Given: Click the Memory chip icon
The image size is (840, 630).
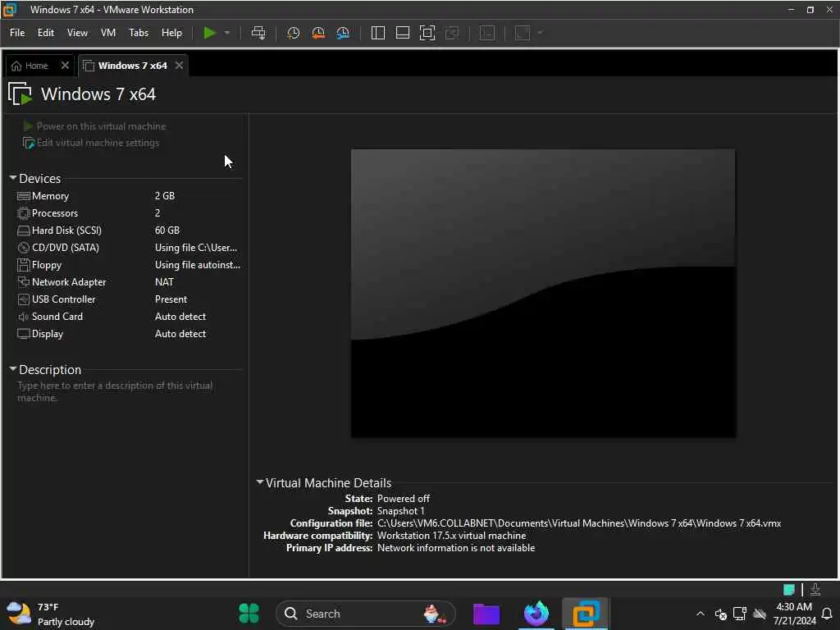Looking at the screenshot, I should point(24,196).
